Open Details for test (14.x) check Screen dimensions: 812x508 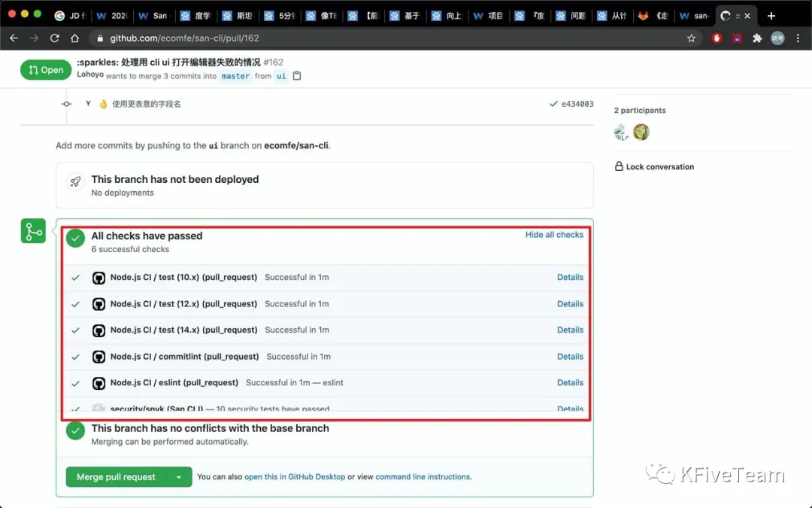[x=570, y=330]
